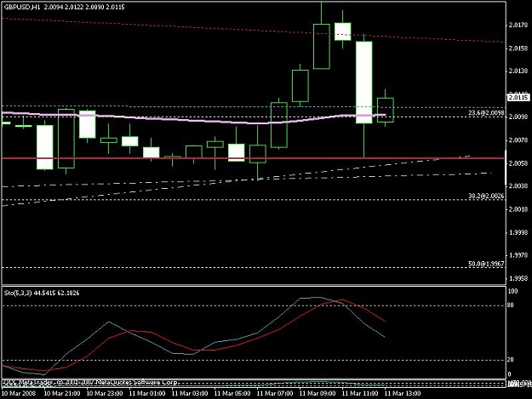Click the 100 level on stochastic scale
This screenshot has width=532, height=399.
512,291
